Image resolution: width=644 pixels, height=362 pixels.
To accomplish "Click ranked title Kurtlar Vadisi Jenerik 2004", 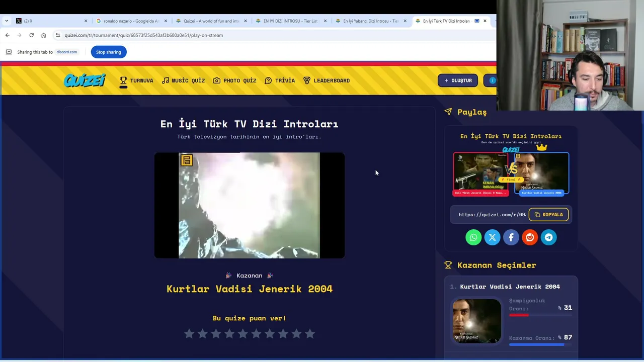I will tap(510, 287).
